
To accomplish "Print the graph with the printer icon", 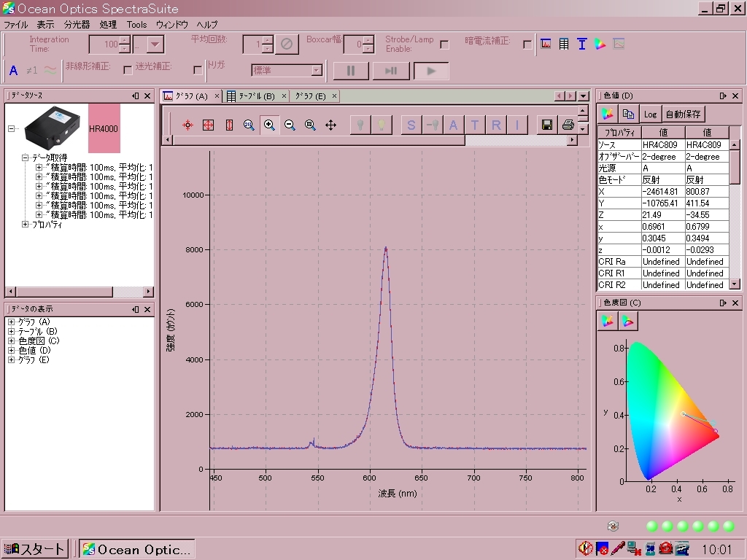I will 568,125.
